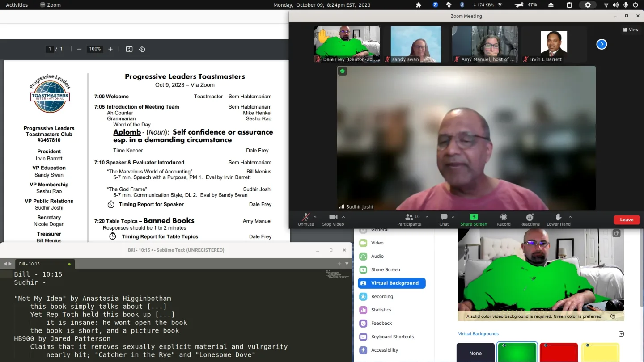This screenshot has width=644, height=362.
Task: Expand video options arrow beside Stop Video
Action: pyautogui.click(x=343, y=217)
